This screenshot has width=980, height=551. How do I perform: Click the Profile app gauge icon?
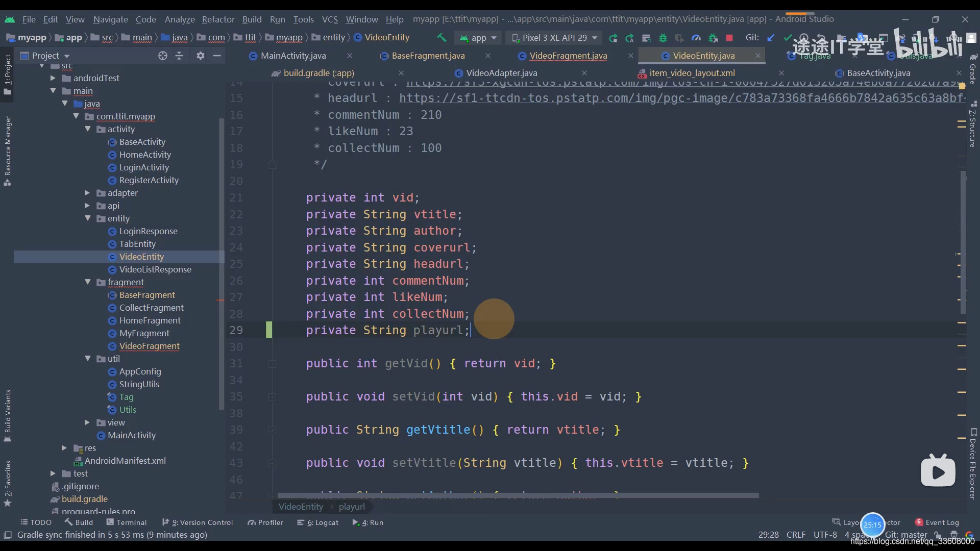click(x=696, y=38)
